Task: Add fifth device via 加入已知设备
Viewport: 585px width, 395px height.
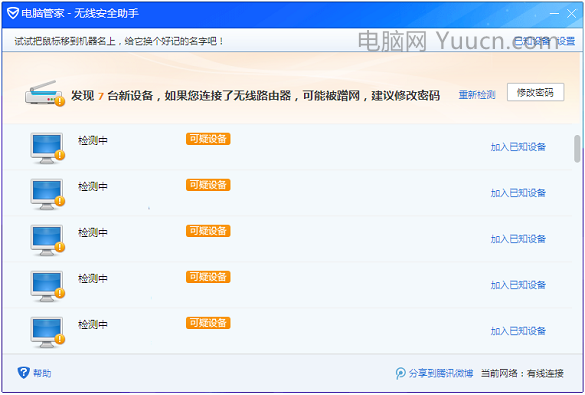Action: coord(518,331)
